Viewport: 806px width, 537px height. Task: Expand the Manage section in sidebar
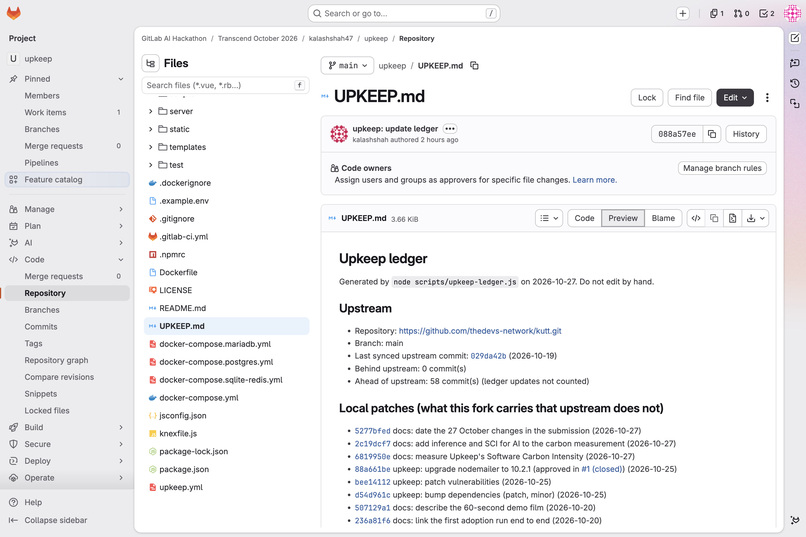click(x=67, y=209)
